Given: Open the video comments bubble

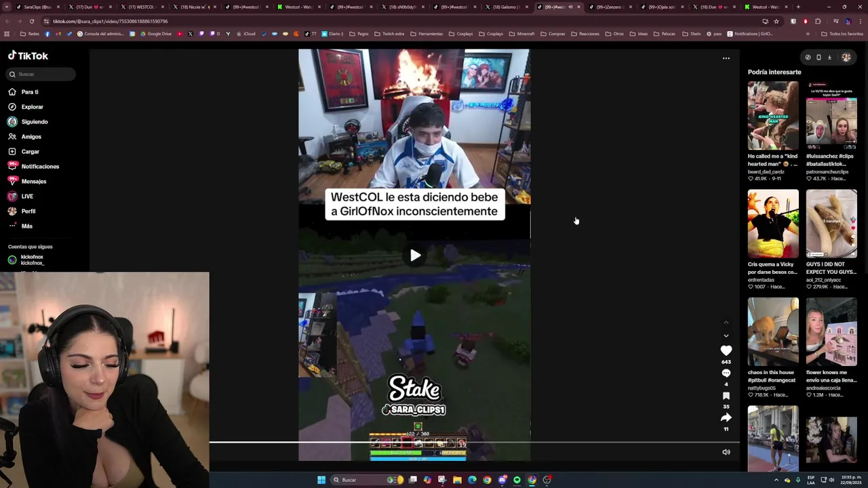Looking at the screenshot, I should (726, 373).
